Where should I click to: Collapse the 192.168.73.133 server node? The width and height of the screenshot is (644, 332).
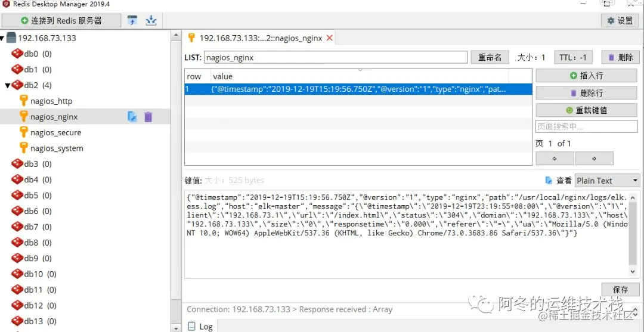tap(2, 38)
